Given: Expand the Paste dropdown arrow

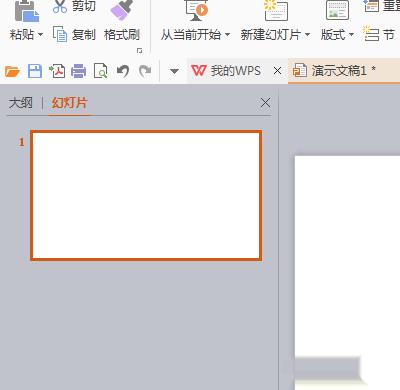Looking at the screenshot, I should (40, 34).
